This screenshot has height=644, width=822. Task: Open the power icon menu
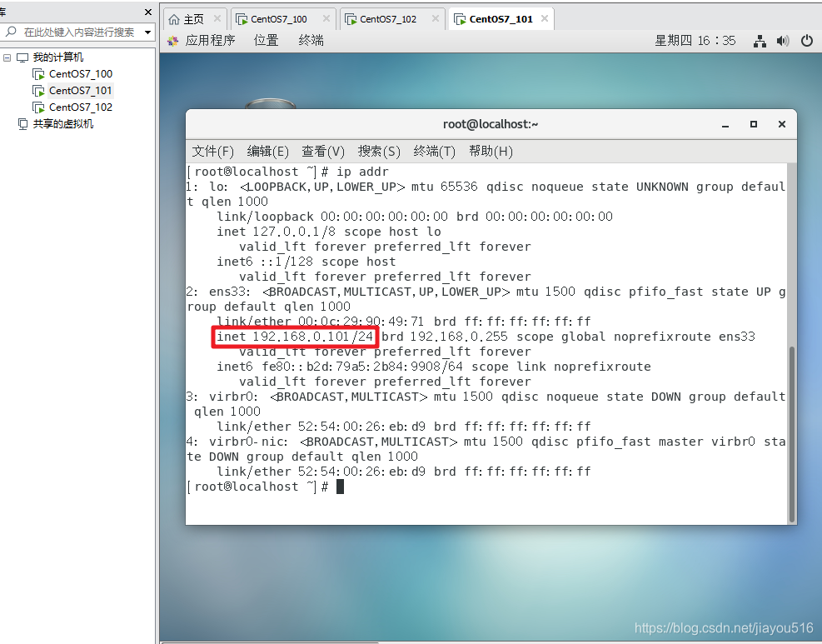click(807, 41)
